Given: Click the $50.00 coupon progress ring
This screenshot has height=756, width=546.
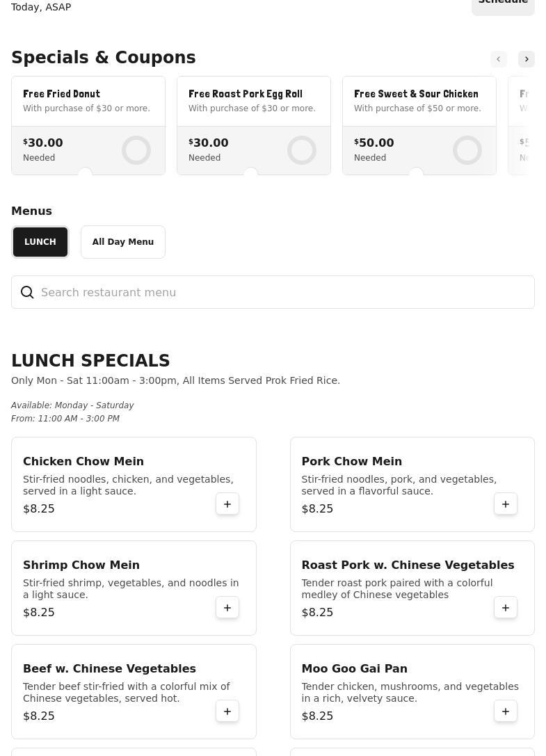Looking at the screenshot, I should pyautogui.click(x=467, y=150).
